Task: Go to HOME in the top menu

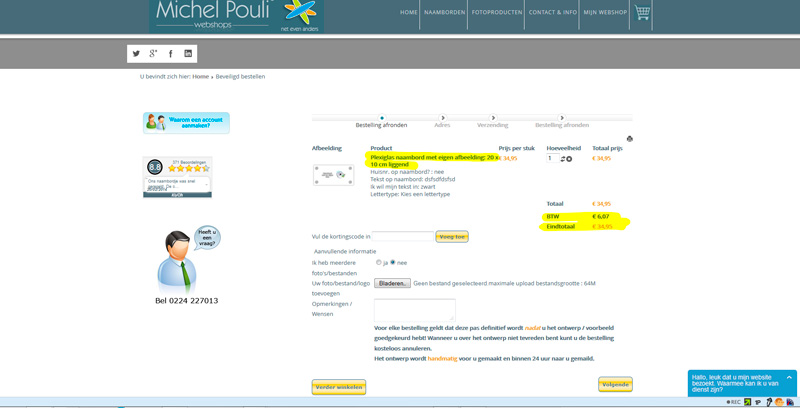Action: (409, 12)
